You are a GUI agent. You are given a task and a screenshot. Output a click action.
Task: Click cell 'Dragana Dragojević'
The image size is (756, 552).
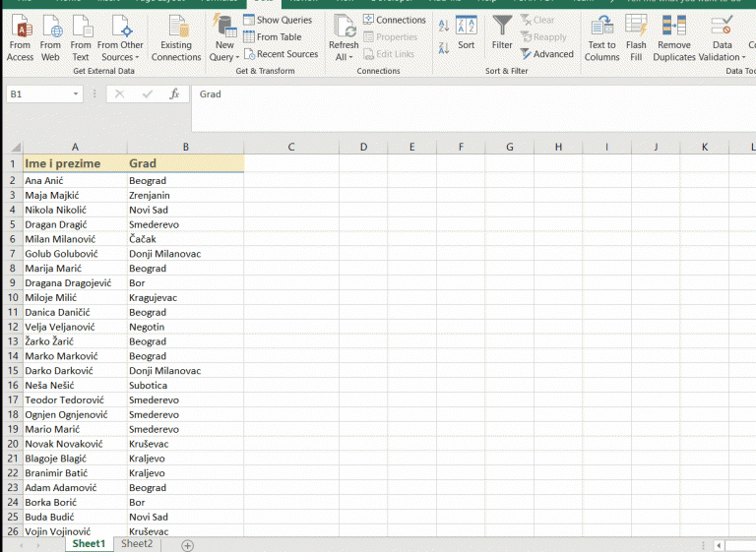tap(75, 283)
